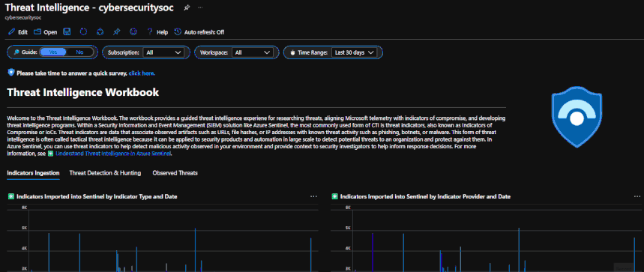Click the shield icon beside the survey message
This screenshot has width=644, height=272.
click(11, 73)
